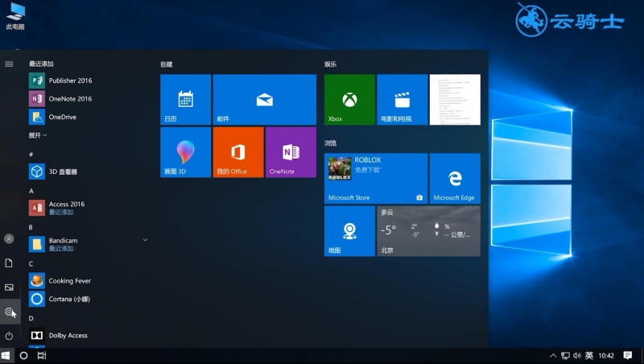Expand the 展开 recently added list
This screenshot has width=644, height=364.
pos(38,135)
